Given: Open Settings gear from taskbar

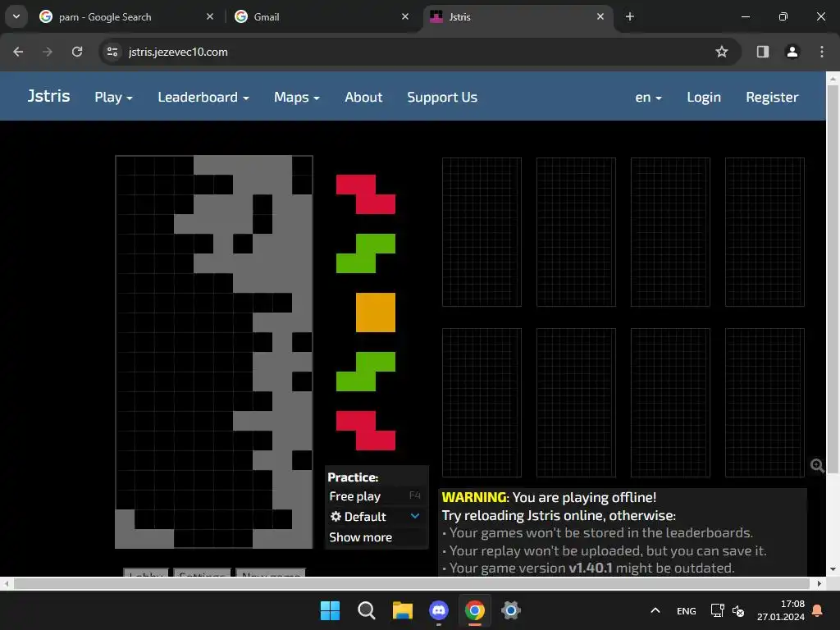Looking at the screenshot, I should click(x=511, y=610).
